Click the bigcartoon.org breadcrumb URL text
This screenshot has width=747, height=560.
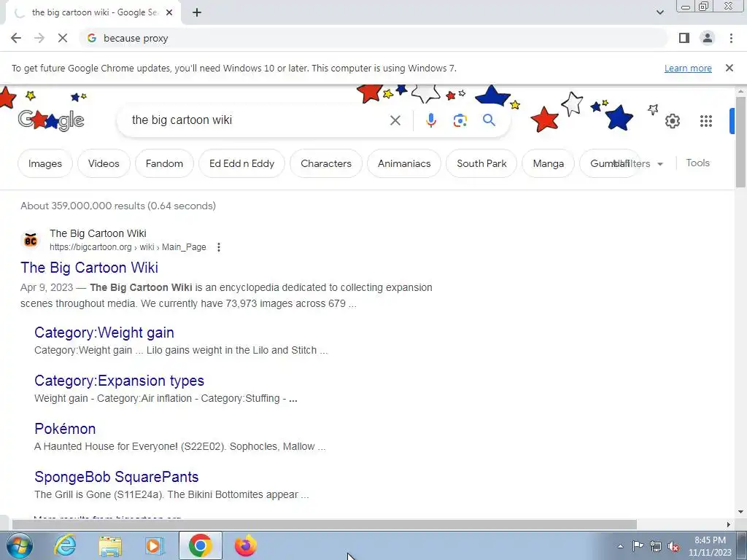[128, 247]
